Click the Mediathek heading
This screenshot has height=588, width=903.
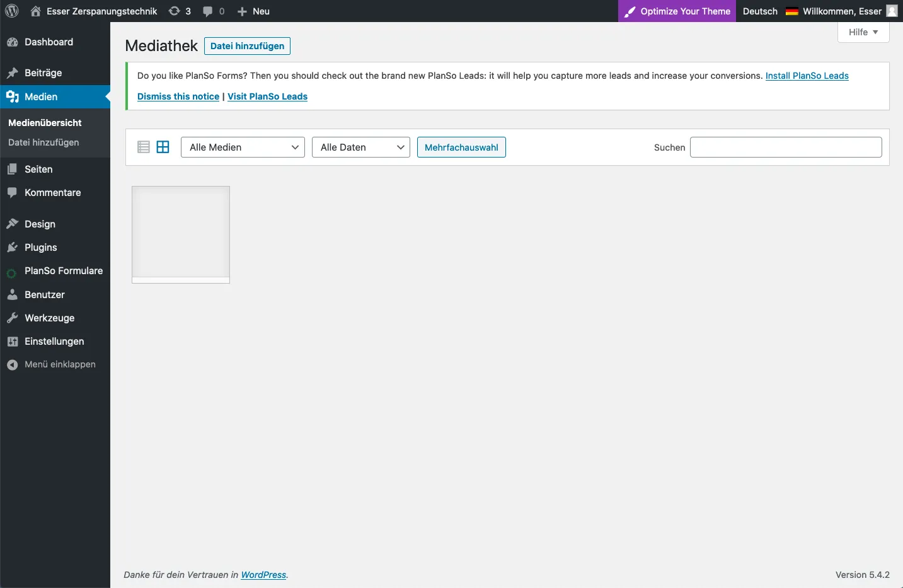tap(161, 46)
